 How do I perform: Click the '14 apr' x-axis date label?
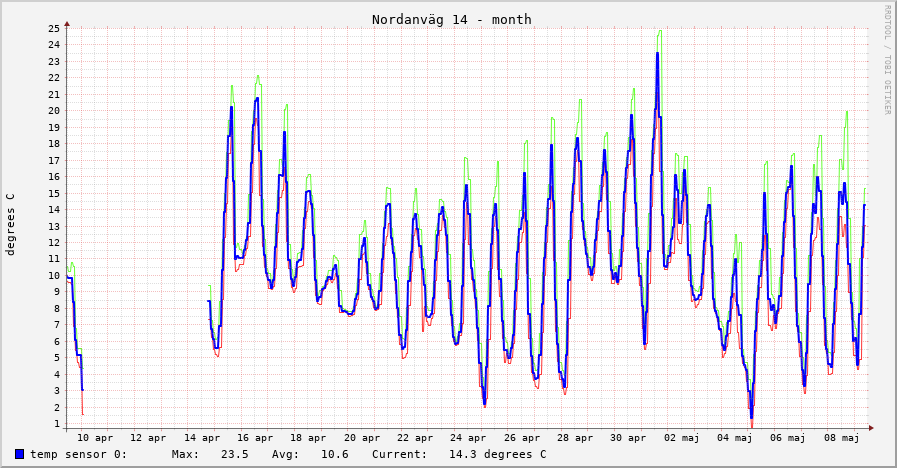(x=201, y=438)
